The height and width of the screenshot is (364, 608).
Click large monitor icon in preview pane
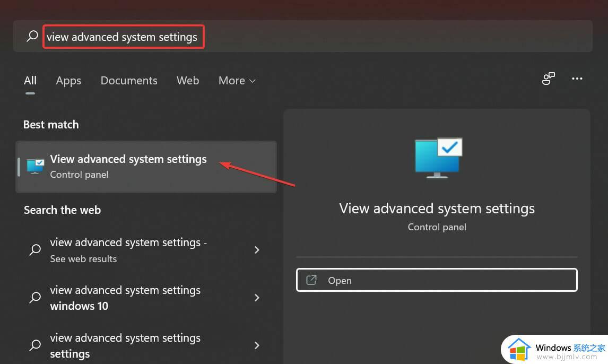pos(438,158)
